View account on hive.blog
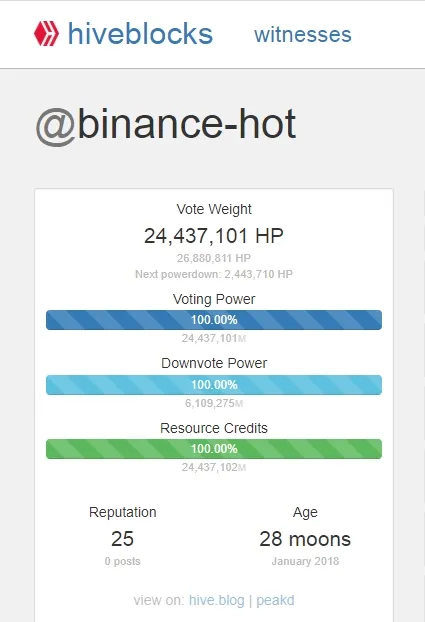This screenshot has height=622, width=425. click(217, 600)
